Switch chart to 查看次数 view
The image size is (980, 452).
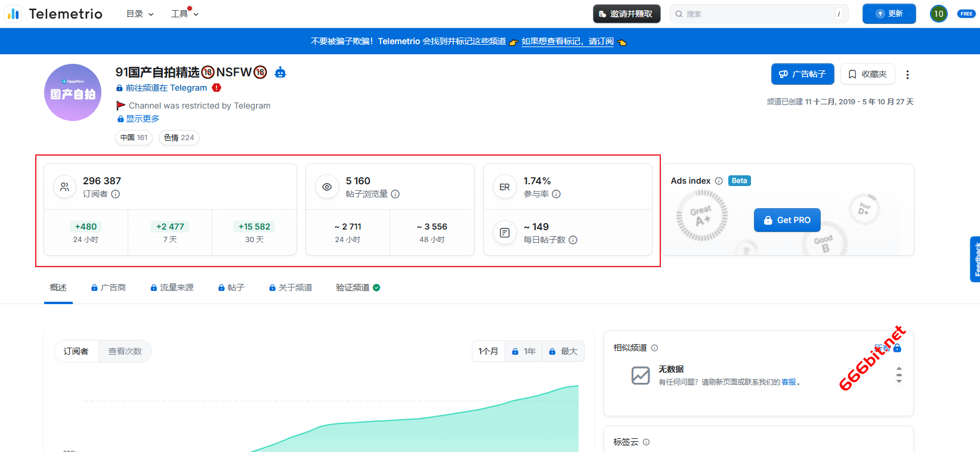(125, 351)
